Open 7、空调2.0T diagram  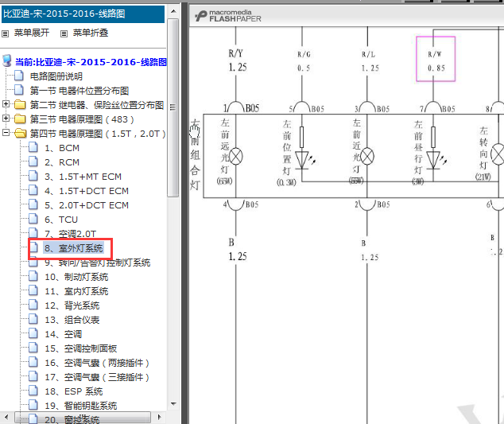click(71, 234)
